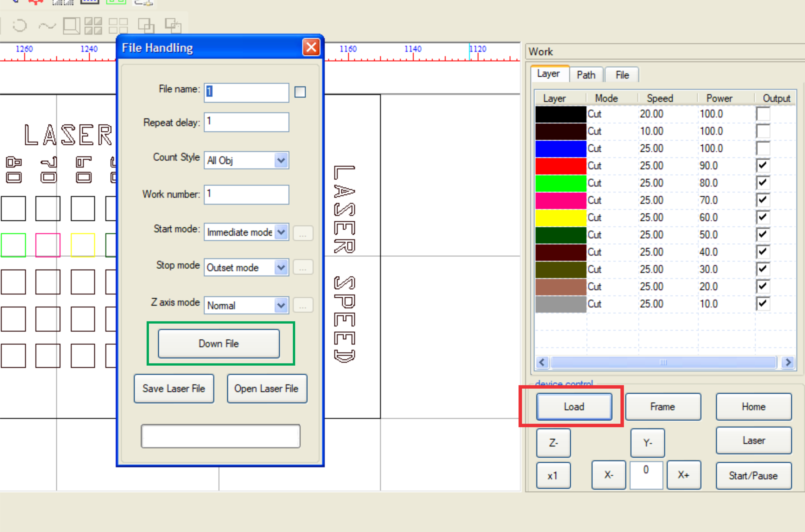805x532 pixels.
Task: Click the nested square offset toolbar icon
Action: (x=72, y=26)
